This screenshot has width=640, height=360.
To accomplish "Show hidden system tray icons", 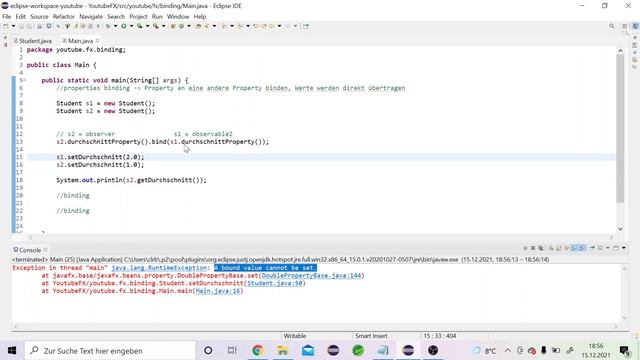I will click(507, 351).
